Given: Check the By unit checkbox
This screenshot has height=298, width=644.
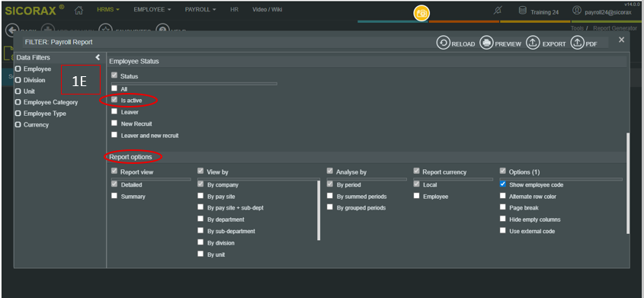Looking at the screenshot, I should click(200, 254).
